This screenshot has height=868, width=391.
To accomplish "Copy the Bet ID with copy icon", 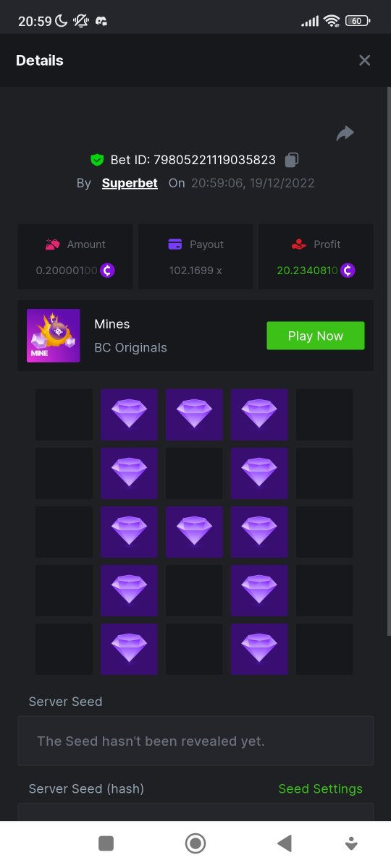I will [292, 160].
